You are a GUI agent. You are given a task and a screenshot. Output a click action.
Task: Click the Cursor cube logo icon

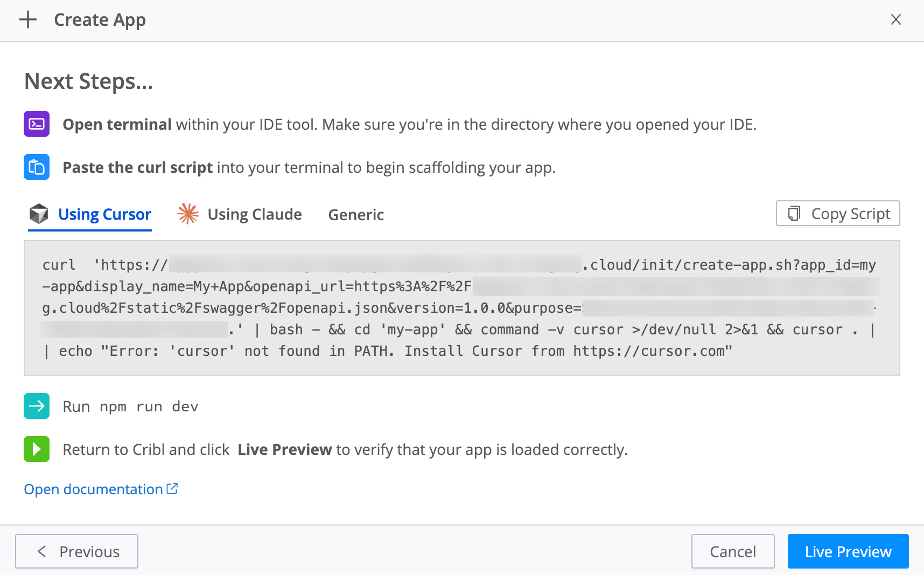[x=39, y=214]
